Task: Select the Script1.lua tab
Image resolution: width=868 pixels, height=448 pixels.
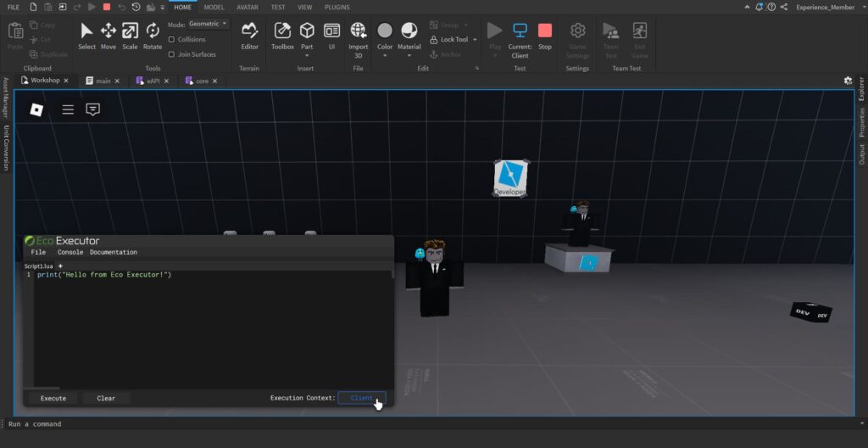Action: [x=38, y=266]
